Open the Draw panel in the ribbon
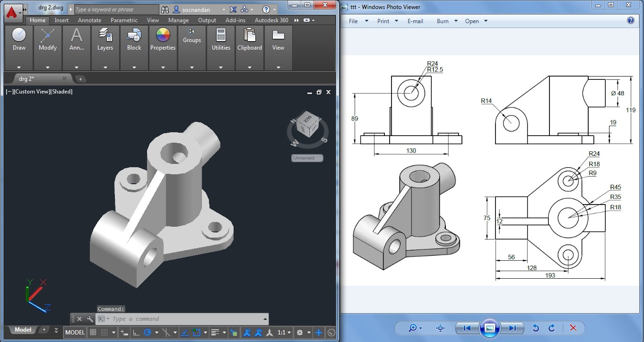This screenshot has height=342, width=644. (19, 39)
